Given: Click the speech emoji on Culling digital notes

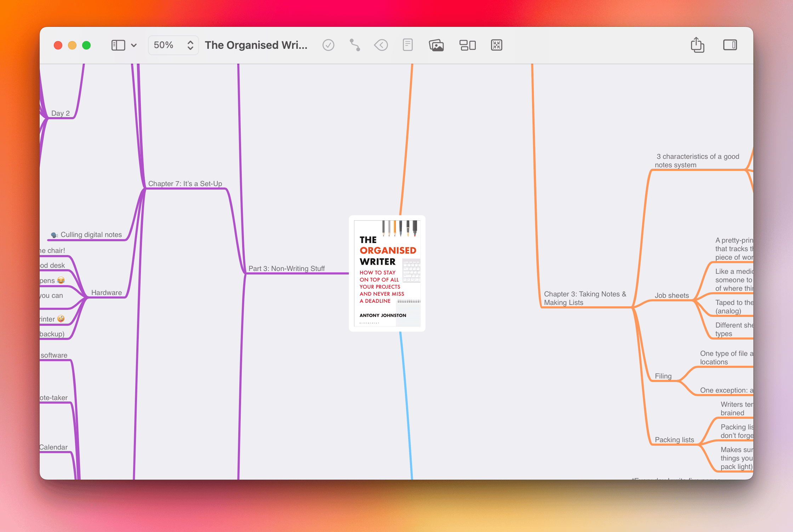Looking at the screenshot, I should (55, 235).
